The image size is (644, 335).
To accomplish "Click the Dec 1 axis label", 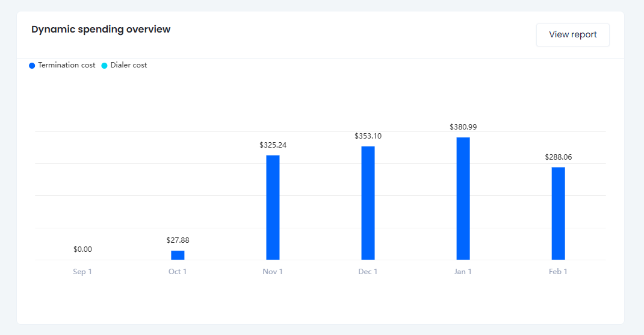I will tap(368, 272).
